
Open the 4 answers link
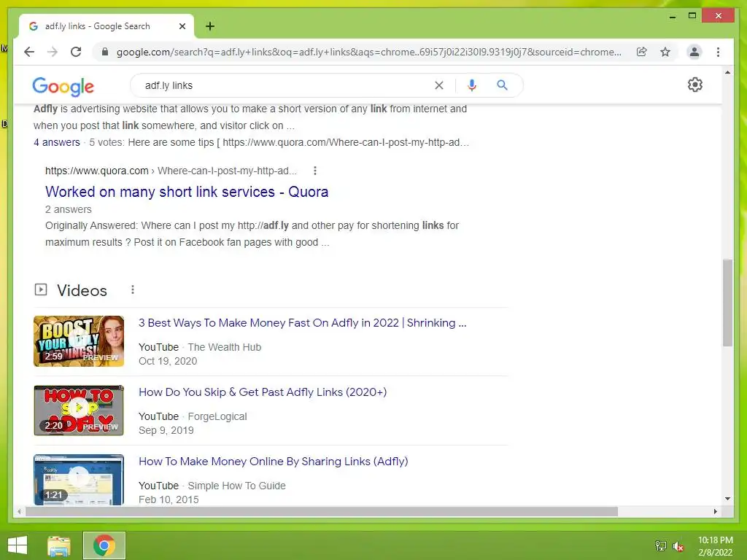coord(57,142)
